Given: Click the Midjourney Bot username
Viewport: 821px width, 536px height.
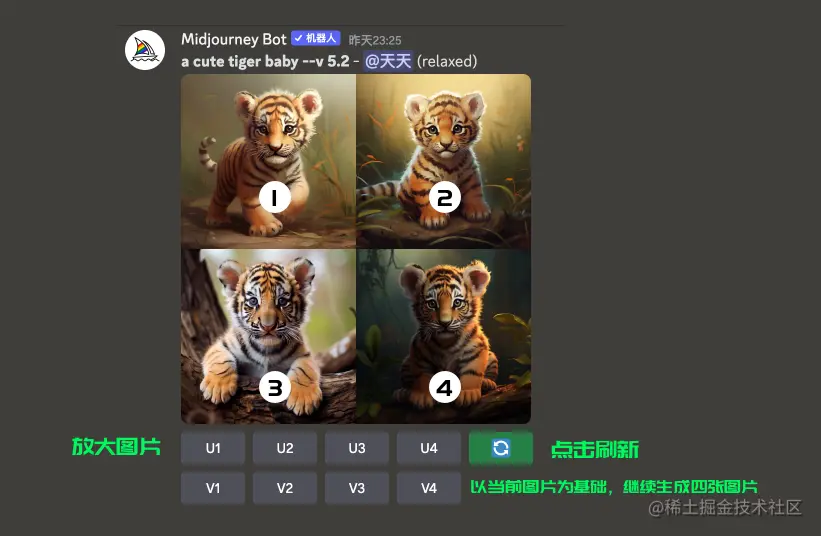Looking at the screenshot, I should pyautogui.click(x=234, y=39).
